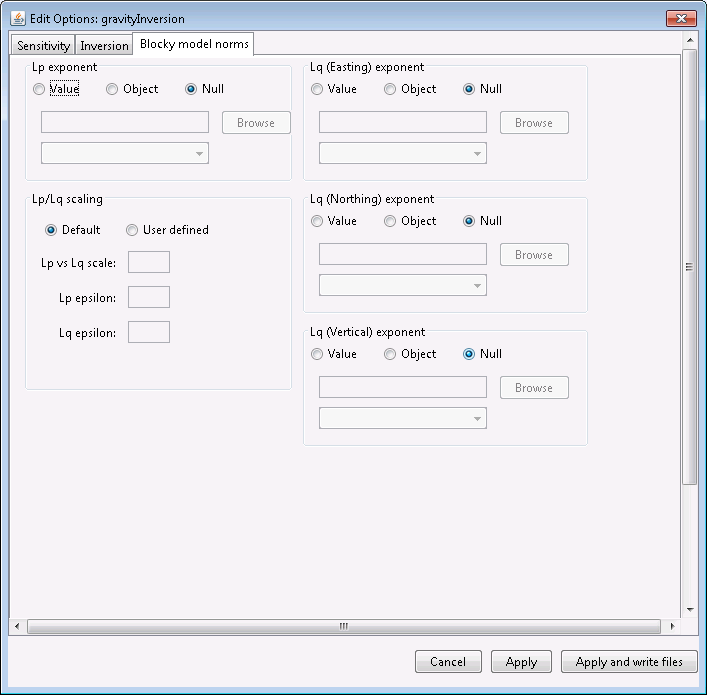This screenshot has width=707, height=695.
Task: Click the horizontal scrollbar right arrow
Action: pos(672,626)
